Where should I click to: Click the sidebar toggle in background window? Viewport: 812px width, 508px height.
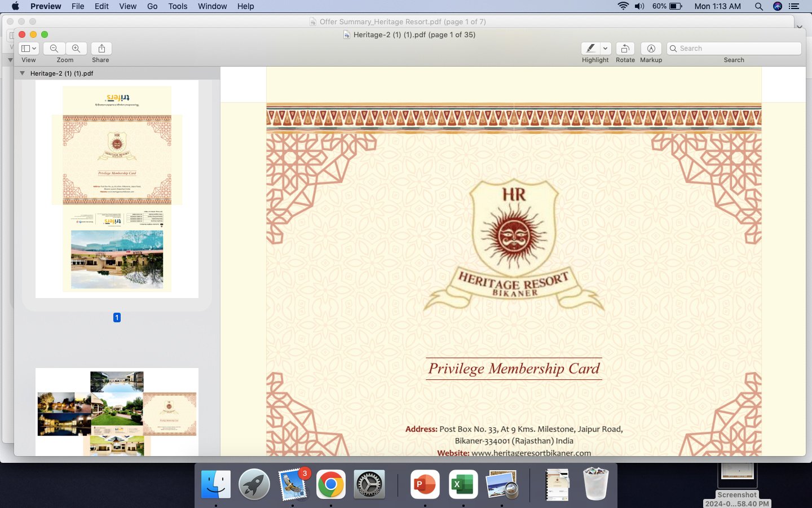pyautogui.click(x=10, y=36)
